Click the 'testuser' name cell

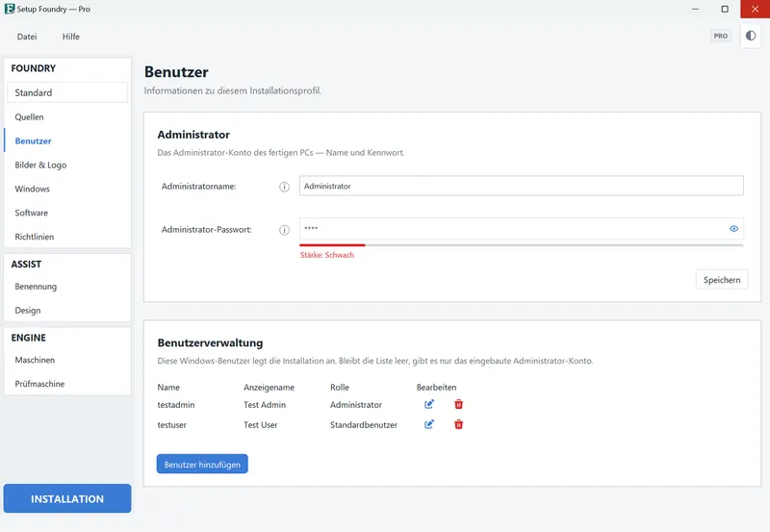172,425
